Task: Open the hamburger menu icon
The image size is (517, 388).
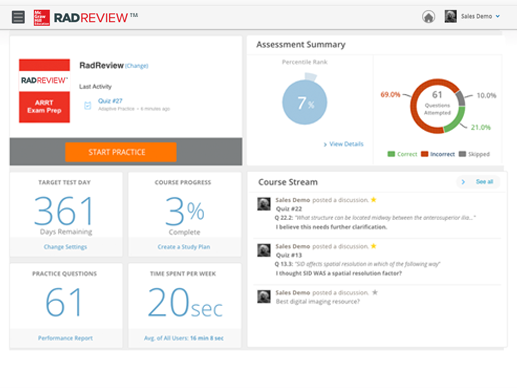Action: coord(18,17)
